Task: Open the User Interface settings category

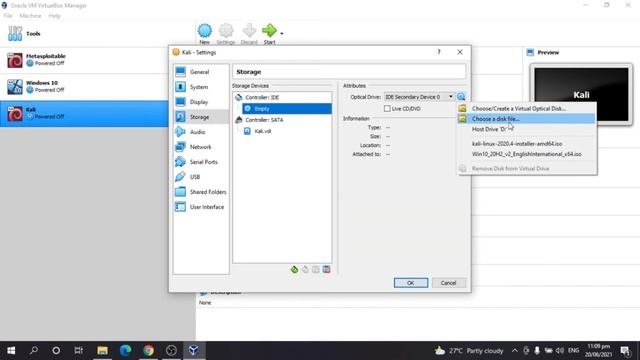Action: click(x=201, y=207)
